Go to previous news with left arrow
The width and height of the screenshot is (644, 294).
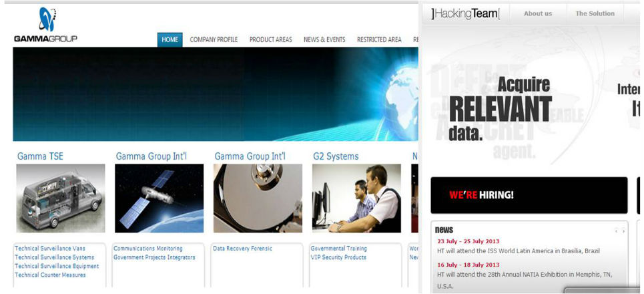(616, 231)
